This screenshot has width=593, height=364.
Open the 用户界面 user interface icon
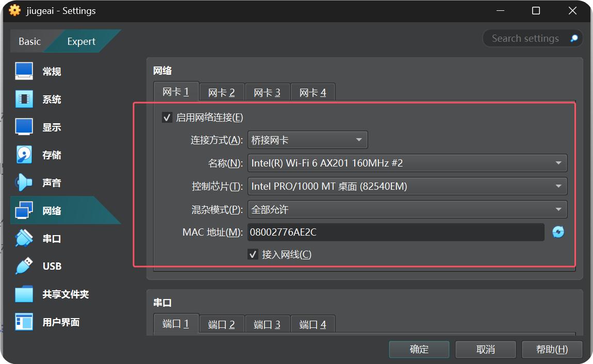click(x=24, y=322)
